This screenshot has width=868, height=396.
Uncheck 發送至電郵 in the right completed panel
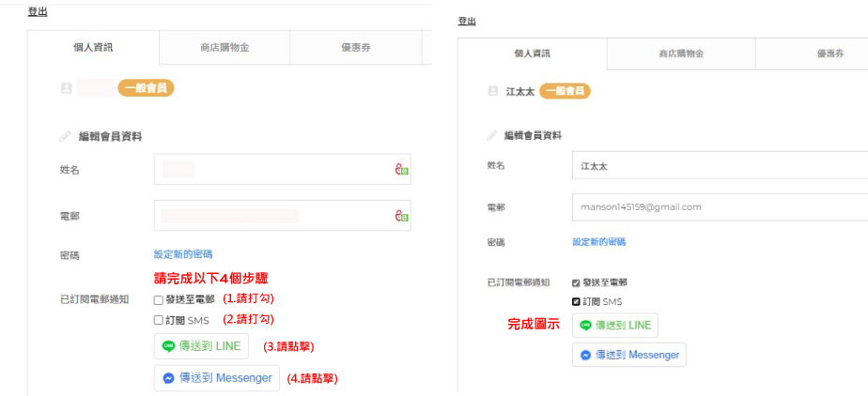[x=576, y=282]
